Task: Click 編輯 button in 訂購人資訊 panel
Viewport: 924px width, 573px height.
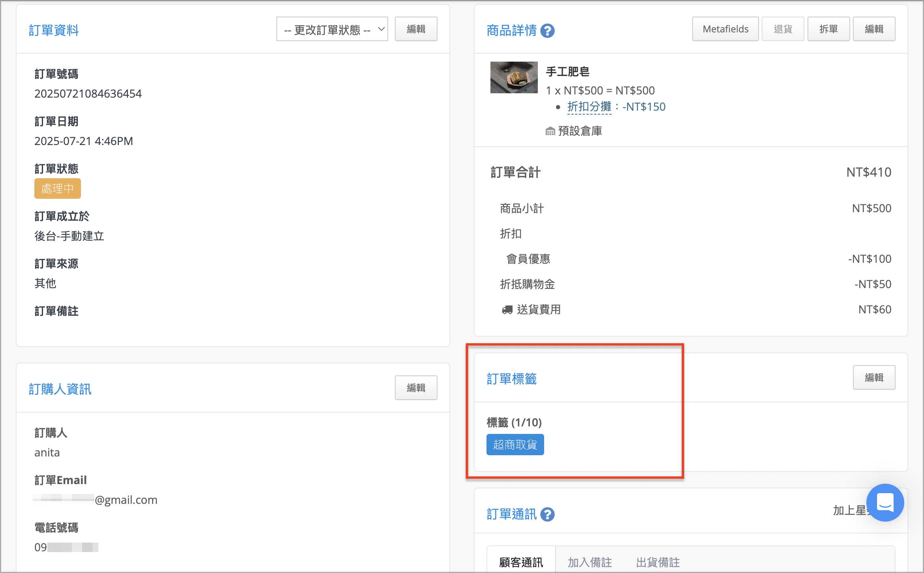Action: tap(416, 388)
